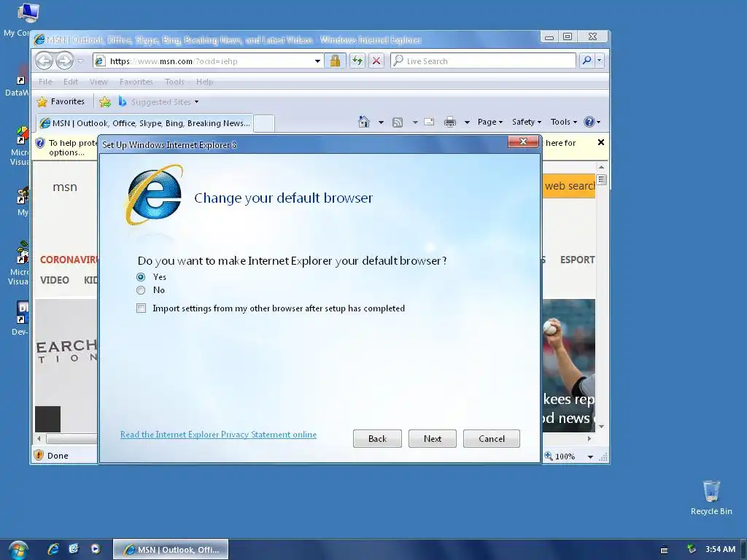Click the Next button

[433, 438]
